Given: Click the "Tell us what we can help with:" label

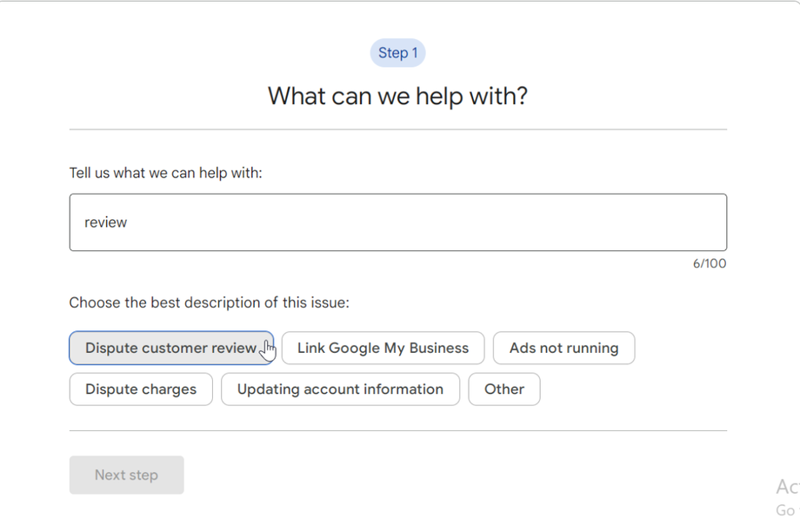Looking at the screenshot, I should [166, 173].
